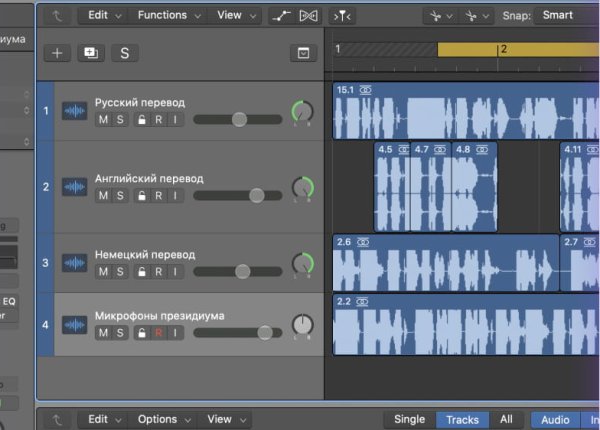The image size is (600, 430).
Task: Enable input monitoring on Русский перевод track
Action: 175,120
